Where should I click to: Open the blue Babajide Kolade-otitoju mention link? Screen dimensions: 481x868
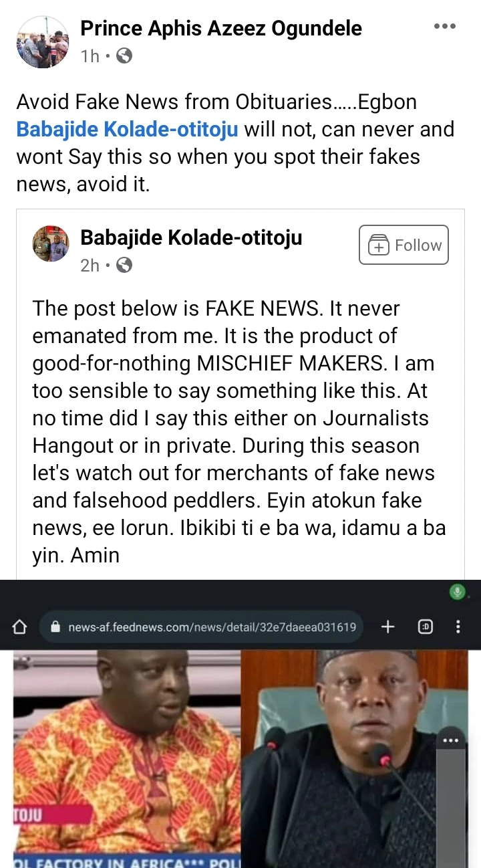click(x=127, y=129)
